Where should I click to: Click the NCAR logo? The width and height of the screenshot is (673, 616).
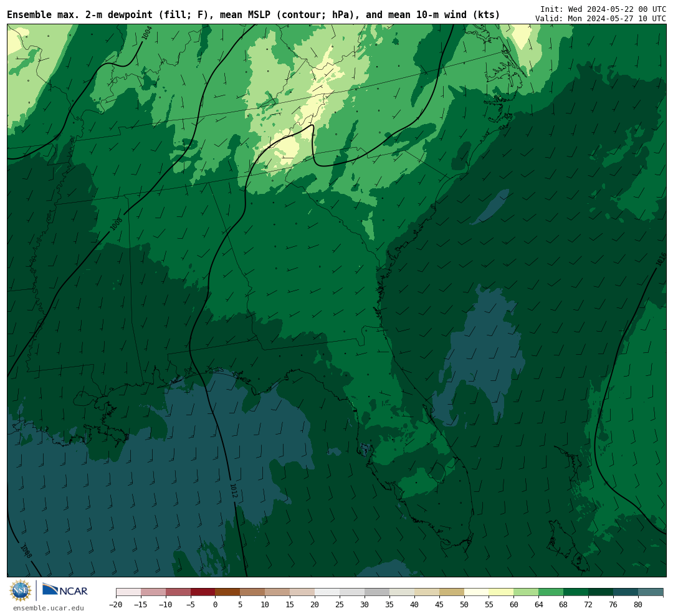click(x=65, y=590)
